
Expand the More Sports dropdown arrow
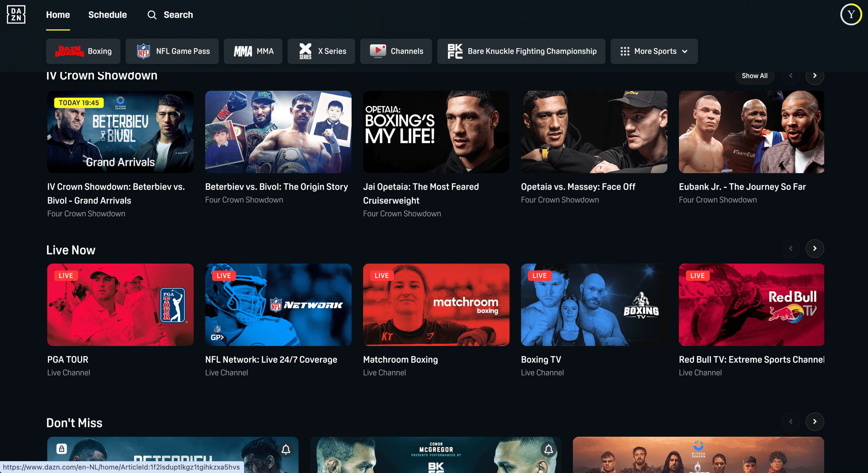(685, 51)
